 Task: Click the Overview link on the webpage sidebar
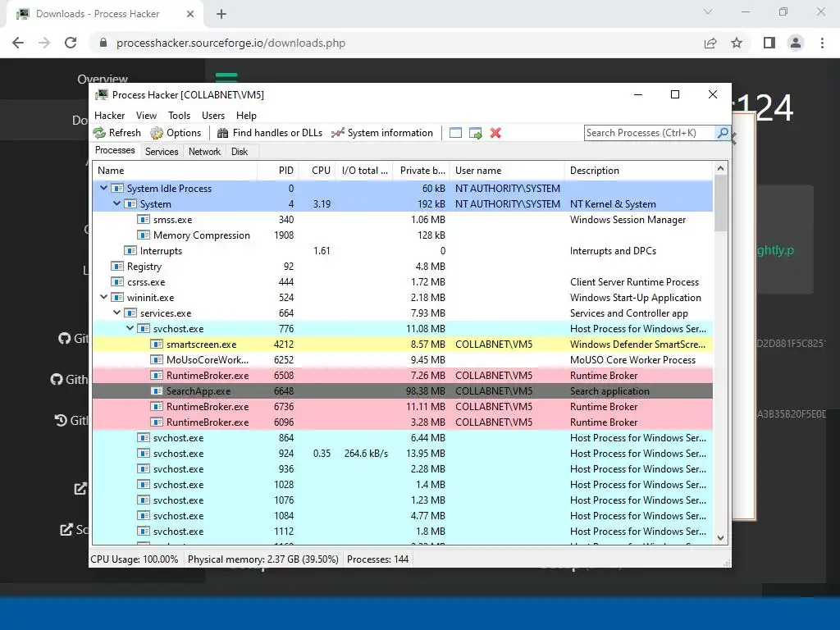pyautogui.click(x=103, y=80)
